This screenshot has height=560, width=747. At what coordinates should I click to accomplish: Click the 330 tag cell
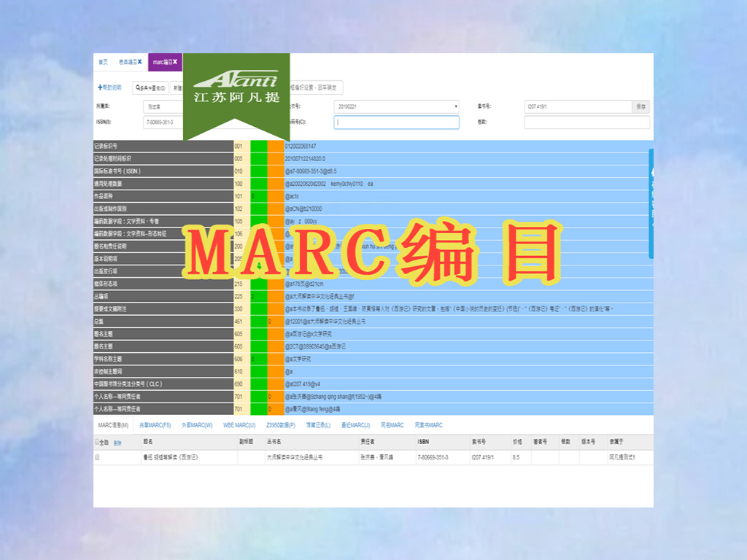(x=241, y=309)
